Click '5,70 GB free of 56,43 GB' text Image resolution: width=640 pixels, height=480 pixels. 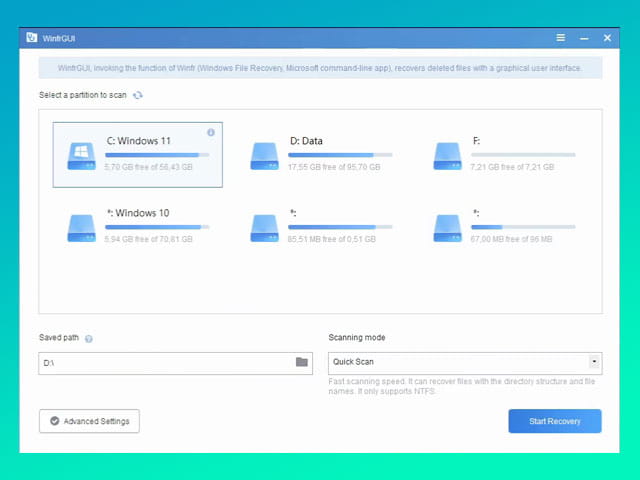(149, 167)
